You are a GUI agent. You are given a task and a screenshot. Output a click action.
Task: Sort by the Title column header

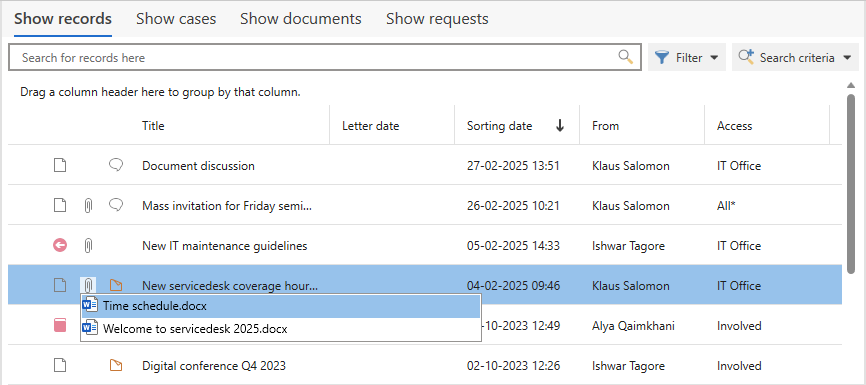pyautogui.click(x=154, y=125)
